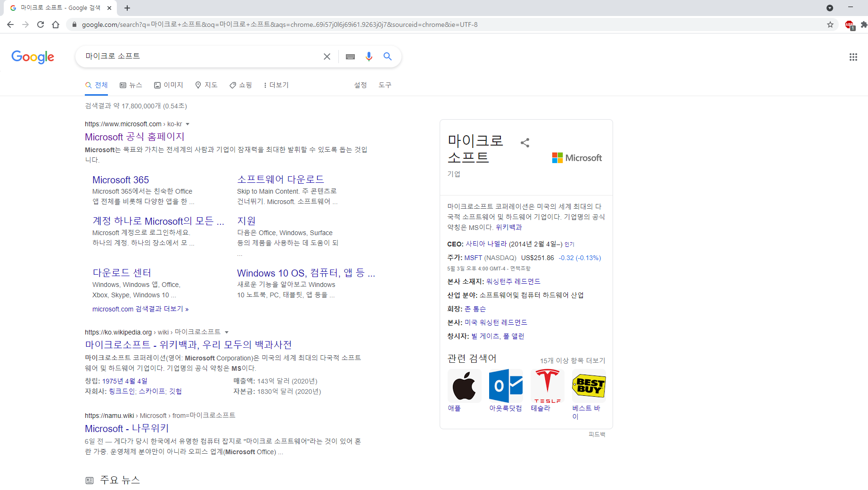The width and height of the screenshot is (868, 490).
Task: Click the browser forward arrow
Action: [25, 24]
